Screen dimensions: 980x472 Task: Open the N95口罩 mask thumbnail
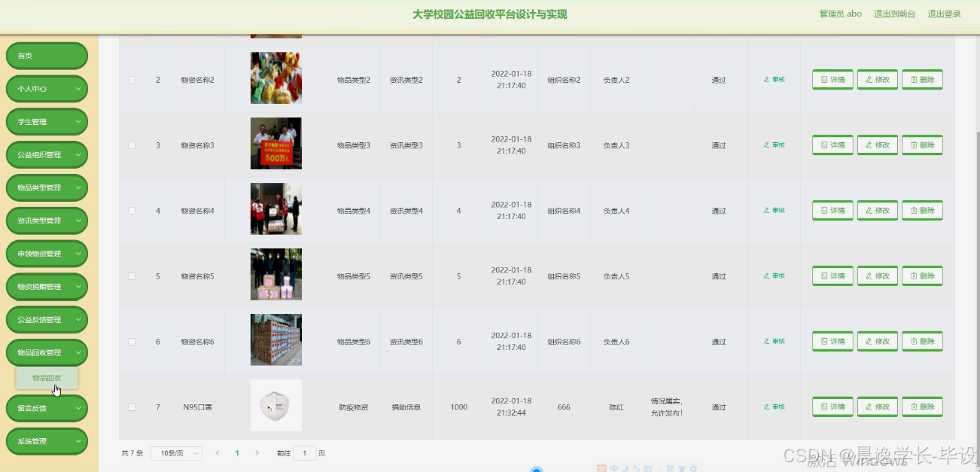click(x=276, y=405)
